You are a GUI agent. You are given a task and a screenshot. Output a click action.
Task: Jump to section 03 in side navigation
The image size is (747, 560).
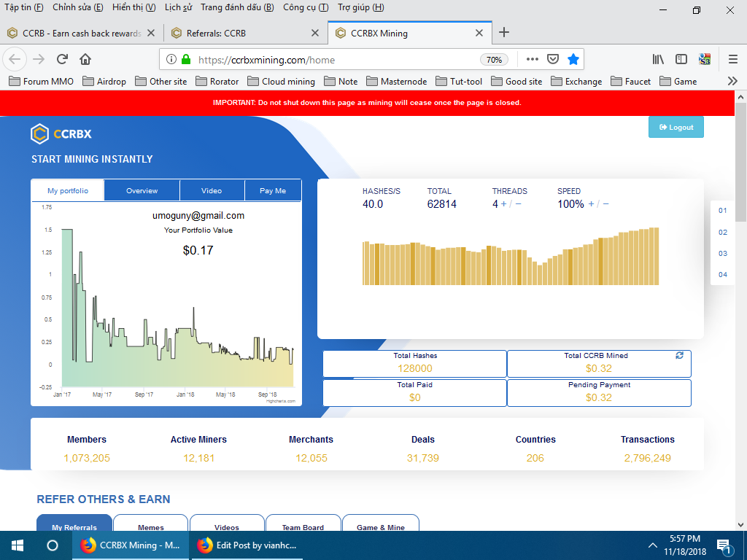(722, 254)
